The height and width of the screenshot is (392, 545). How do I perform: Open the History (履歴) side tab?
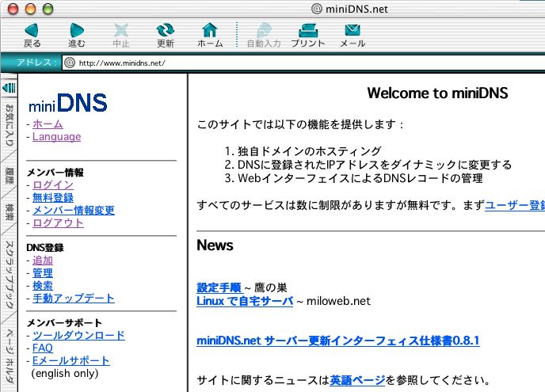(x=10, y=175)
